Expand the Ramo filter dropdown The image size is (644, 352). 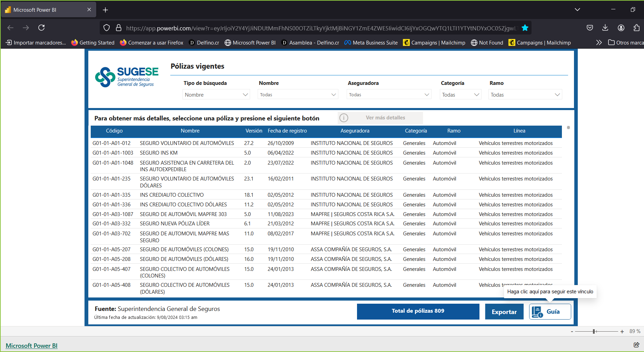pos(525,95)
